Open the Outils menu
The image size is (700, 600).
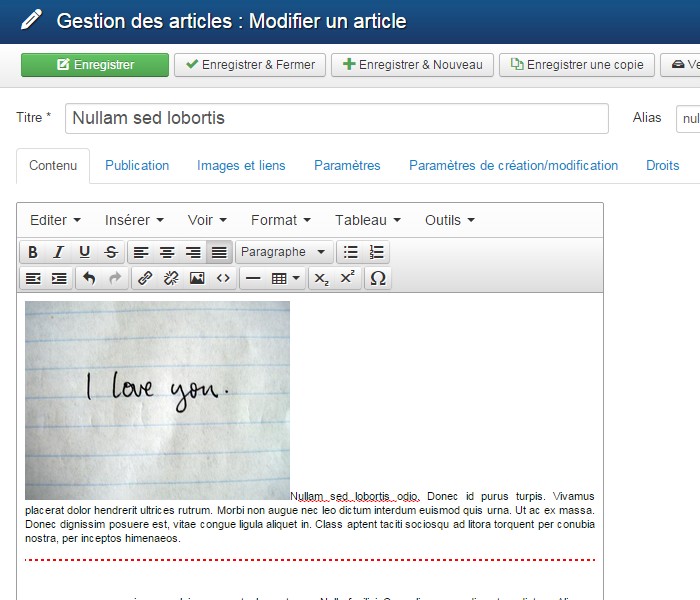(450, 220)
